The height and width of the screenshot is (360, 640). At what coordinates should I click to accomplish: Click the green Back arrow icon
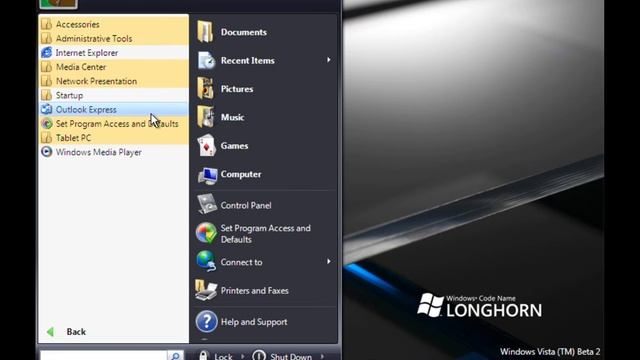[50, 332]
